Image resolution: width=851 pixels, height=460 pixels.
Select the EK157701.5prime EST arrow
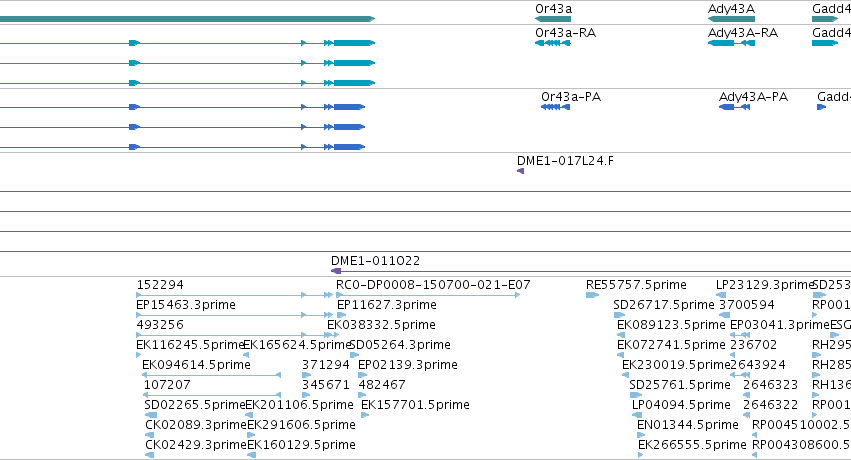[365, 415]
